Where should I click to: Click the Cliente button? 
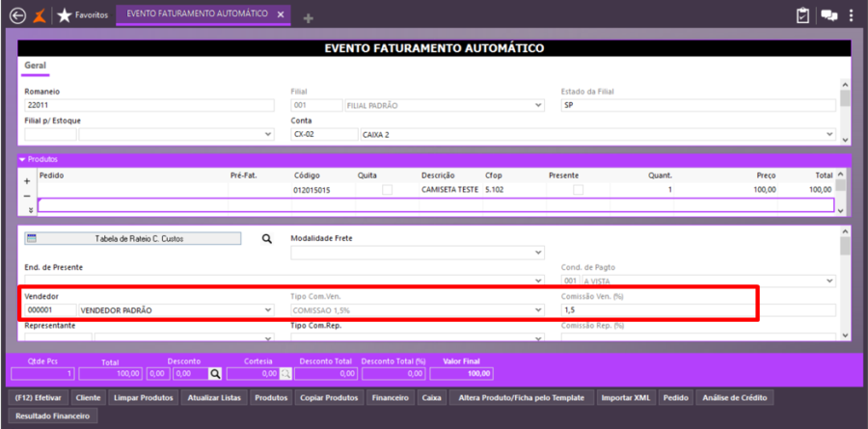coord(88,398)
